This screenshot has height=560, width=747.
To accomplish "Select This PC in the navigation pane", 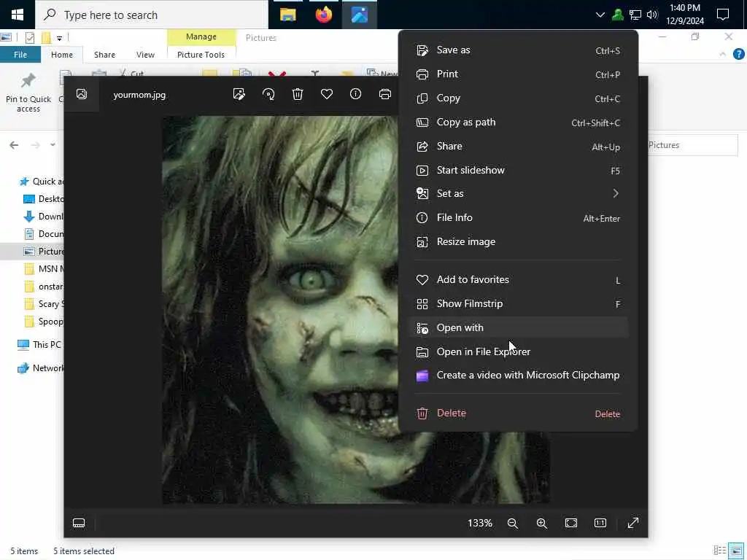I will click(40, 345).
